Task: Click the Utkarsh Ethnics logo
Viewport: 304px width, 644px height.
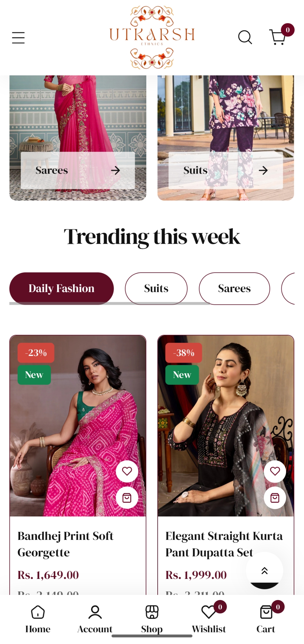Action: pos(152,37)
